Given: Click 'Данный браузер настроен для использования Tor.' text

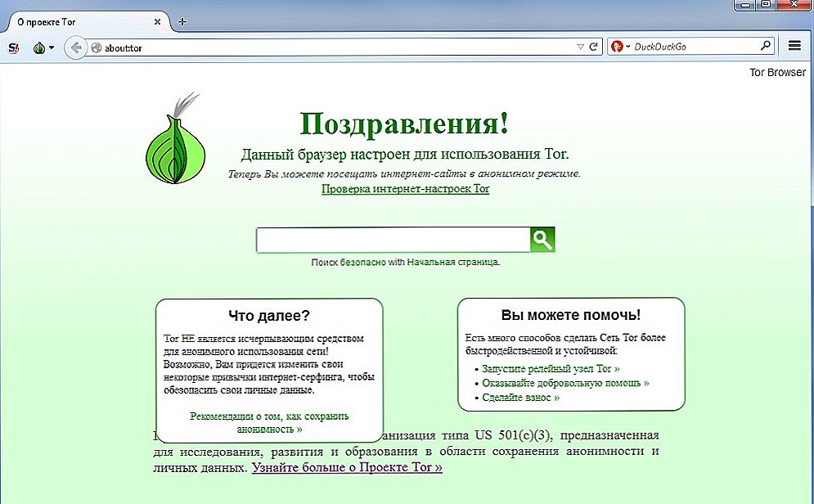Looking at the screenshot, I should pos(405,154).
